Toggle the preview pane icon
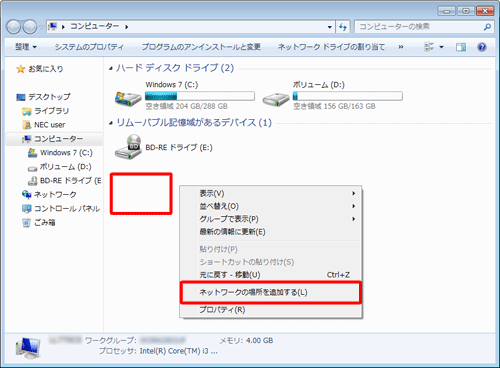The width and height of the screenshot is (500, 368). coord(461,47)
